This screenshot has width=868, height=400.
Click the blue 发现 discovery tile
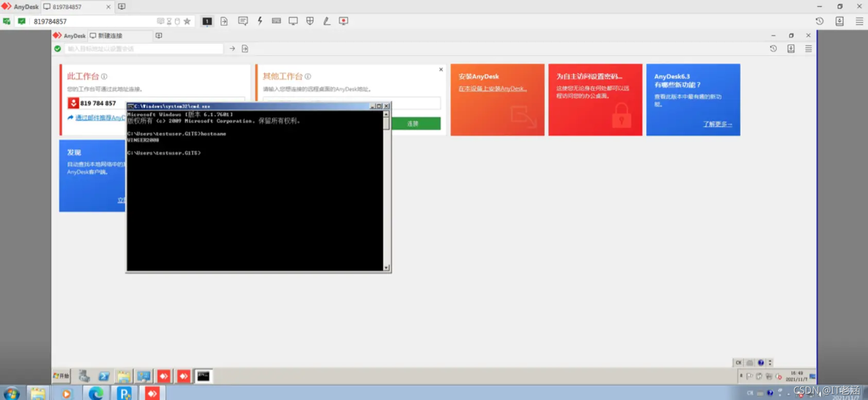coord(92,176)
